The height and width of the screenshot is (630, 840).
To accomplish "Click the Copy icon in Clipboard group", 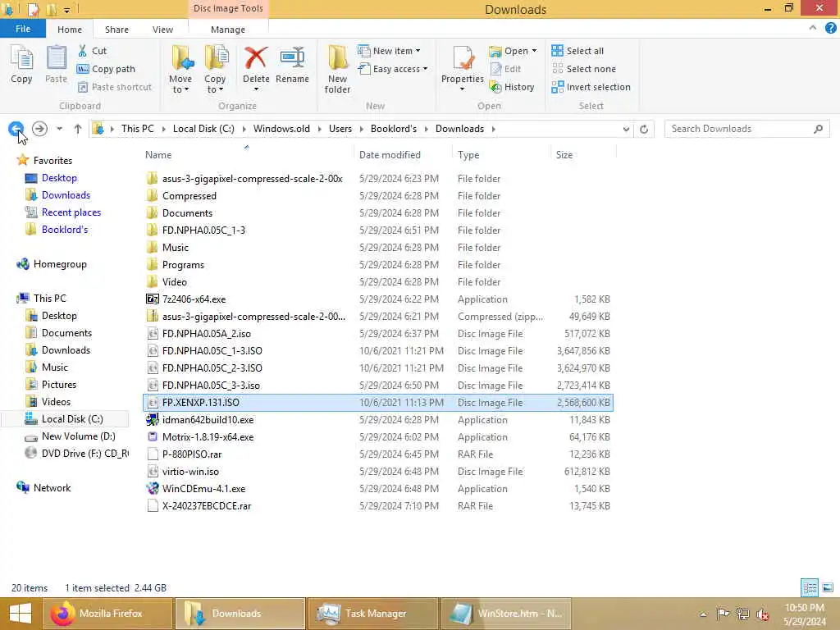I will [21, 64].
